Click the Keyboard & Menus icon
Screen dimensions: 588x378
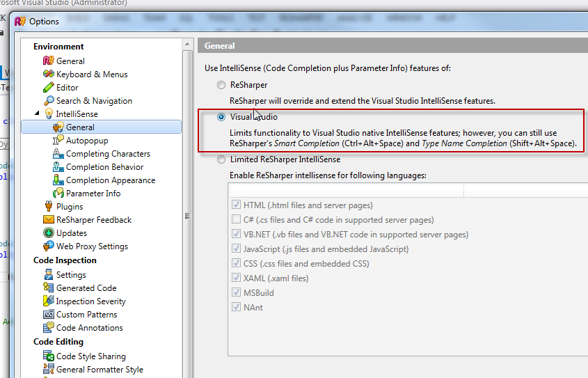point(49,74)
